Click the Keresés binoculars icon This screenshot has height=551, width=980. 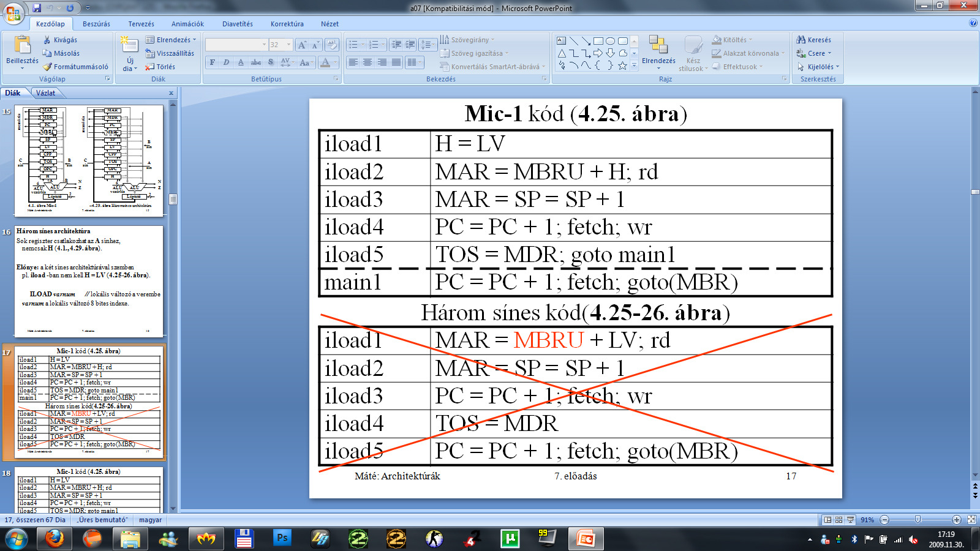coord(801,40)
